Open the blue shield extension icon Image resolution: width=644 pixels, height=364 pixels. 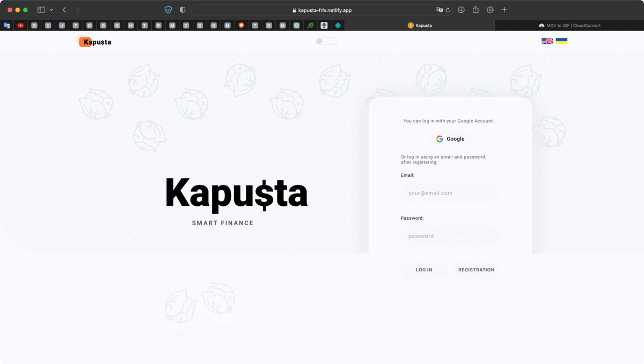[168, 10]
